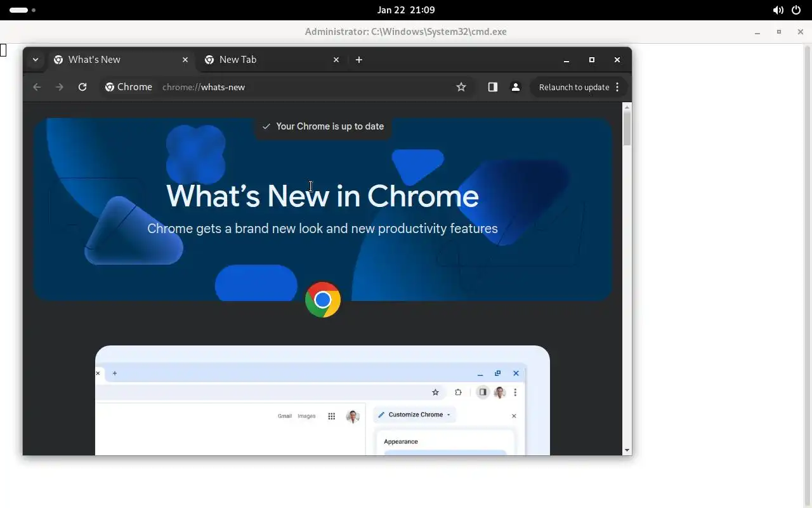
Task: Click the star icon in the illustration toolbar
Action: pyautogui.click(x=435, y=392)
